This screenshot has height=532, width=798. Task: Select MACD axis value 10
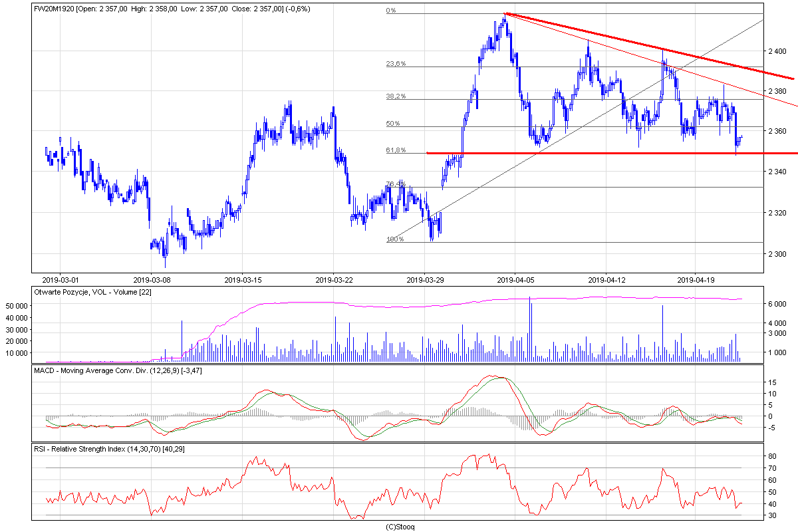(x=772, y=394)
